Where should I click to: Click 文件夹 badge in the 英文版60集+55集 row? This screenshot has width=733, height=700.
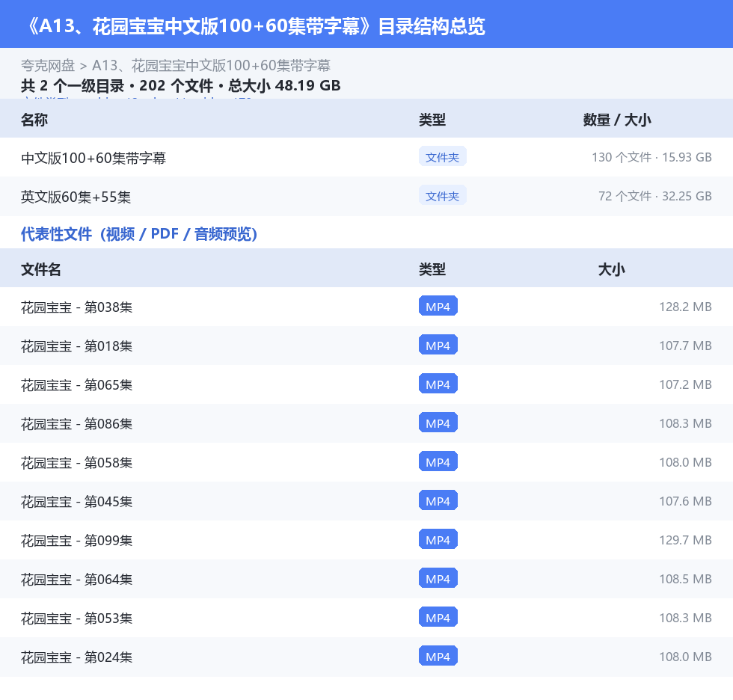click(x=442, y=196)
